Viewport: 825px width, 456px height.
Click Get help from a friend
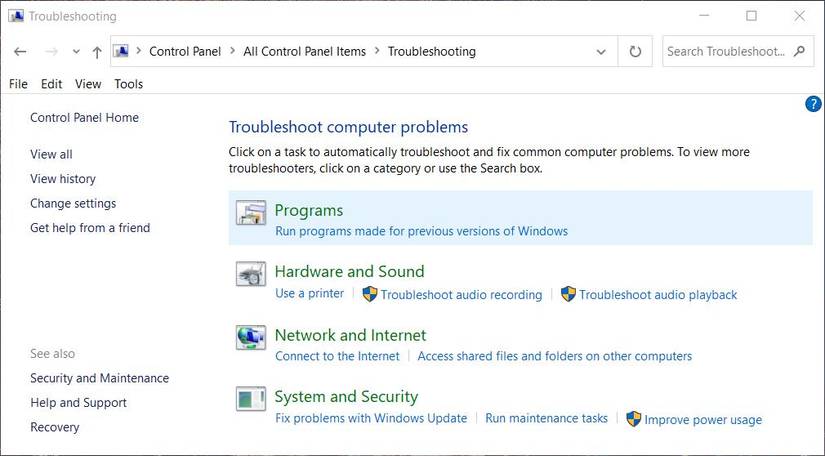[x=90, y=228]
